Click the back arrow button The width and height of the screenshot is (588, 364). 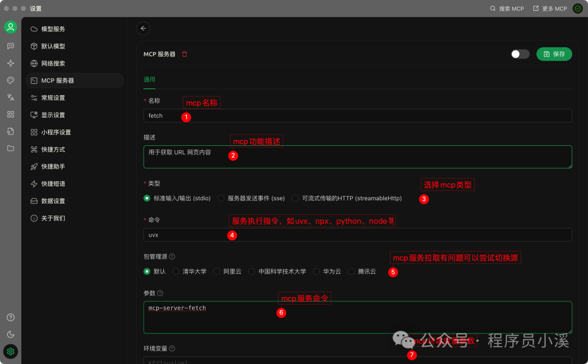(x=143, y=28)
